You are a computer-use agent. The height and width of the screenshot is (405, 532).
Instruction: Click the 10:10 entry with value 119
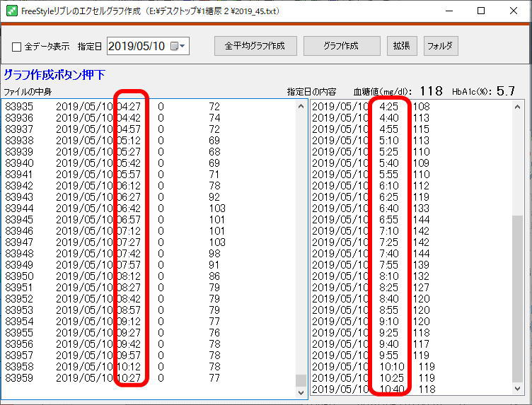(374, 367)
